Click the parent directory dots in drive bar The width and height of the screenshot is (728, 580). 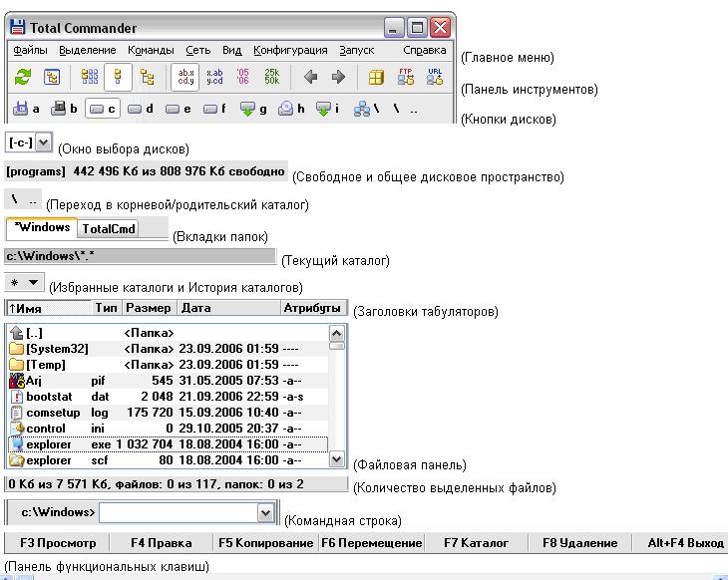click(414, 110)
